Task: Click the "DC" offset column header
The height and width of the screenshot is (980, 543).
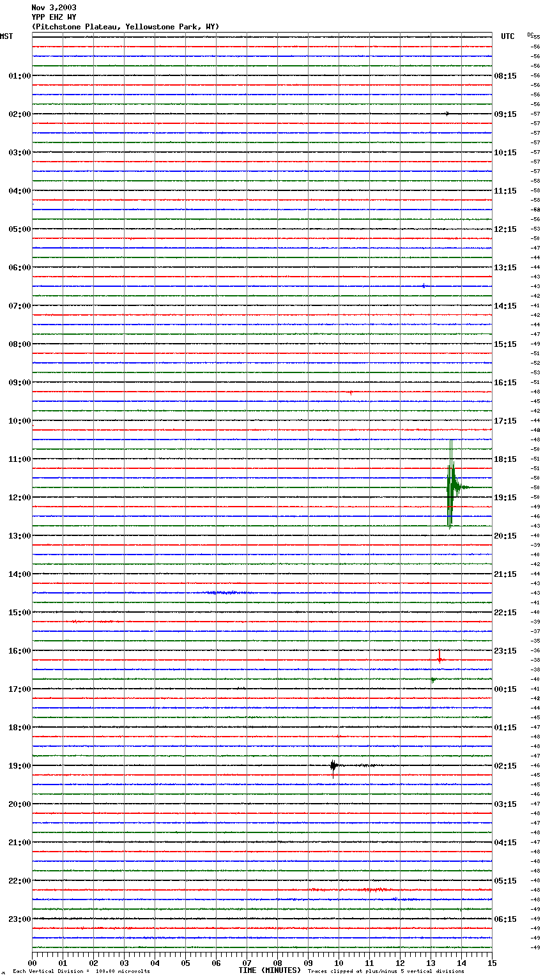Action: 530,34
